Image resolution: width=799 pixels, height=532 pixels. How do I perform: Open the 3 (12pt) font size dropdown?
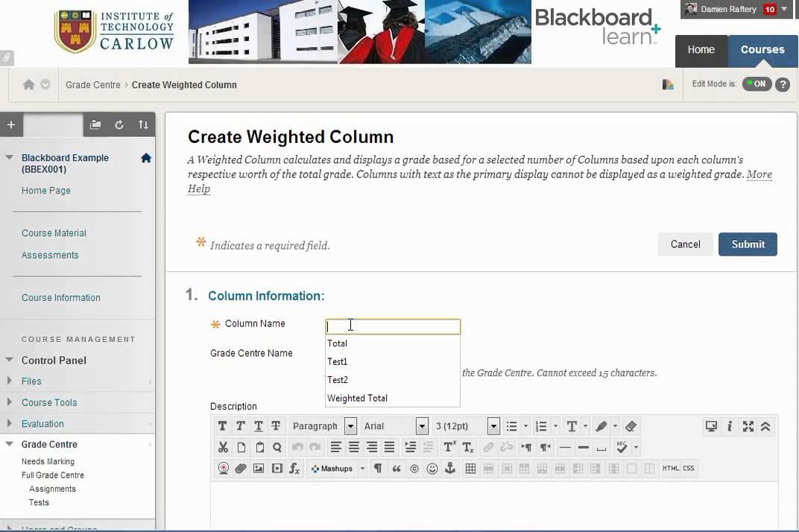pos(493,426)
